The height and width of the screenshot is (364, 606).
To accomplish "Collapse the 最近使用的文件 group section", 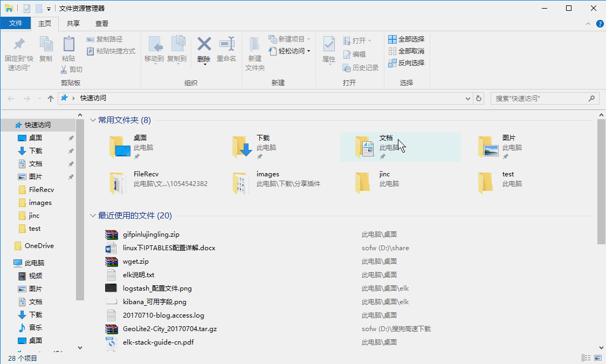I will pyautogui.click(x=93, y=216).
